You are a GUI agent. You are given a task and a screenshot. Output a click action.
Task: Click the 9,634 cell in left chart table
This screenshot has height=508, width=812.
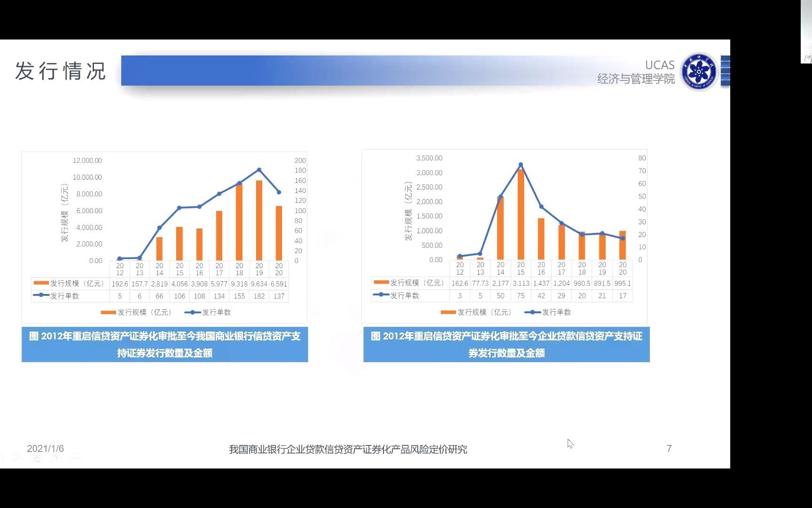[259, 284]
